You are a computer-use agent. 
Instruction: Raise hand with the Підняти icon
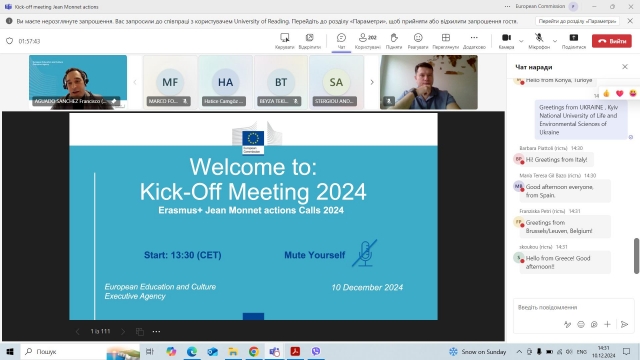394,41
